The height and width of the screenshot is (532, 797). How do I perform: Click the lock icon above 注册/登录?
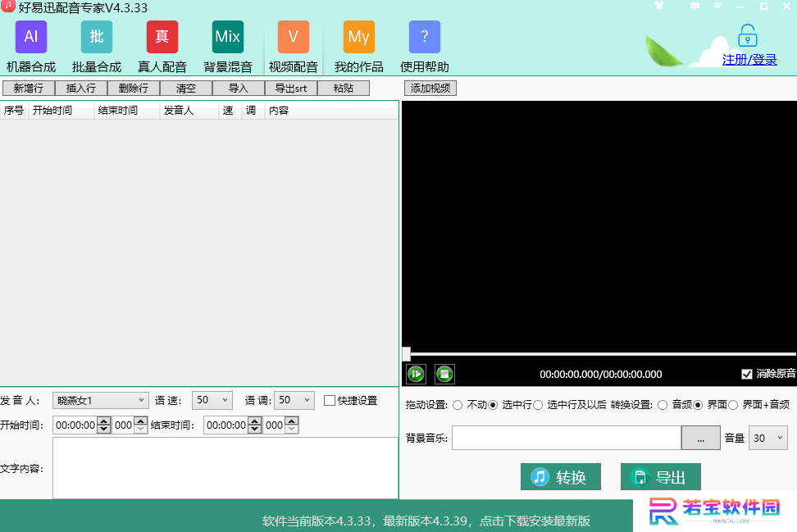click(x=747, y=35)
